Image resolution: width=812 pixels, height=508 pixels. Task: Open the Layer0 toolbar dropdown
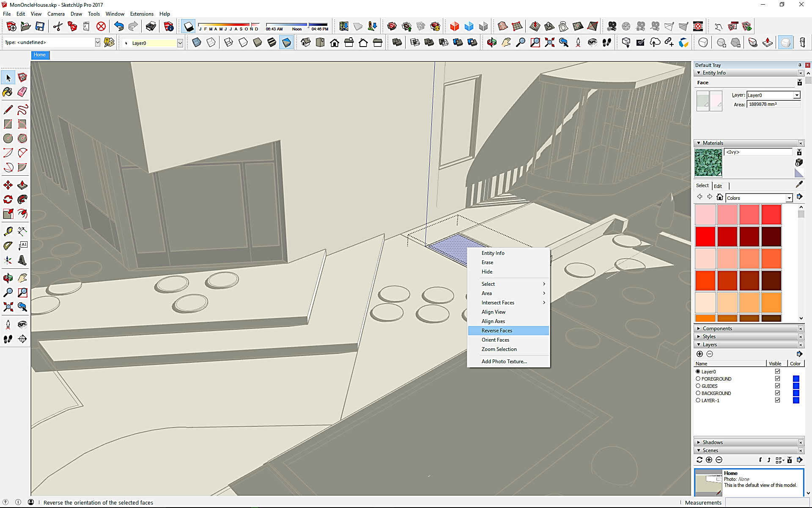(x=180, y=43)
